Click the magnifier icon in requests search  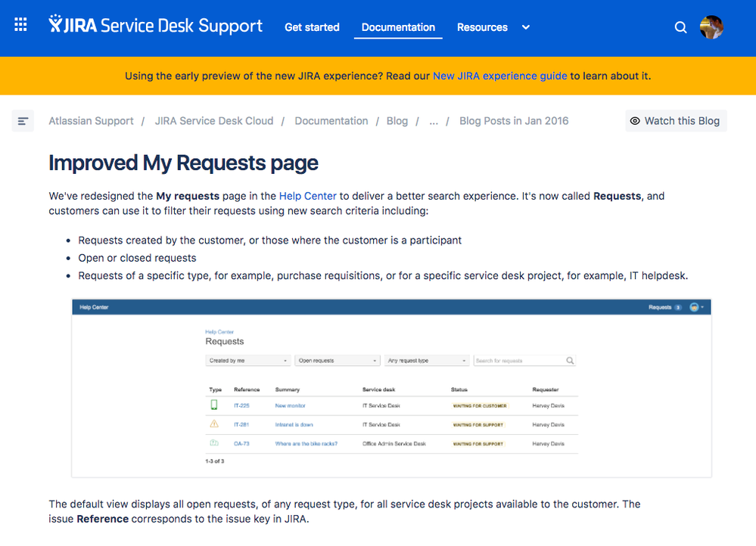click(x=570, y=361)
